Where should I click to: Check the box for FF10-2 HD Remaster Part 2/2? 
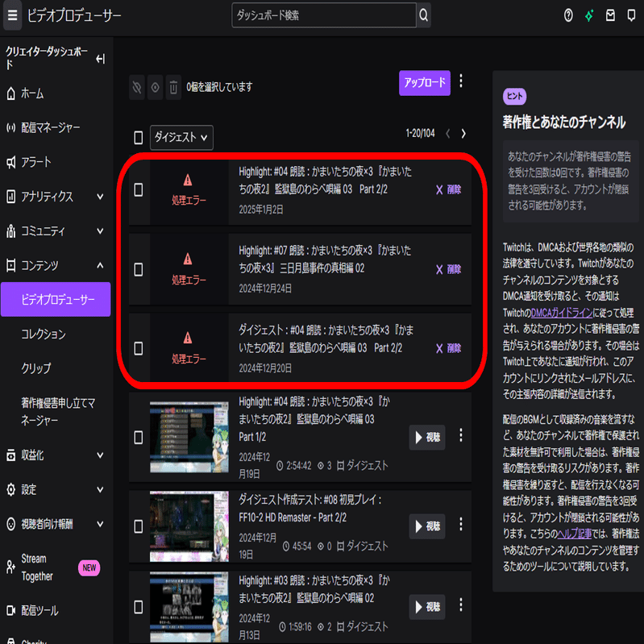coord(139,526)
